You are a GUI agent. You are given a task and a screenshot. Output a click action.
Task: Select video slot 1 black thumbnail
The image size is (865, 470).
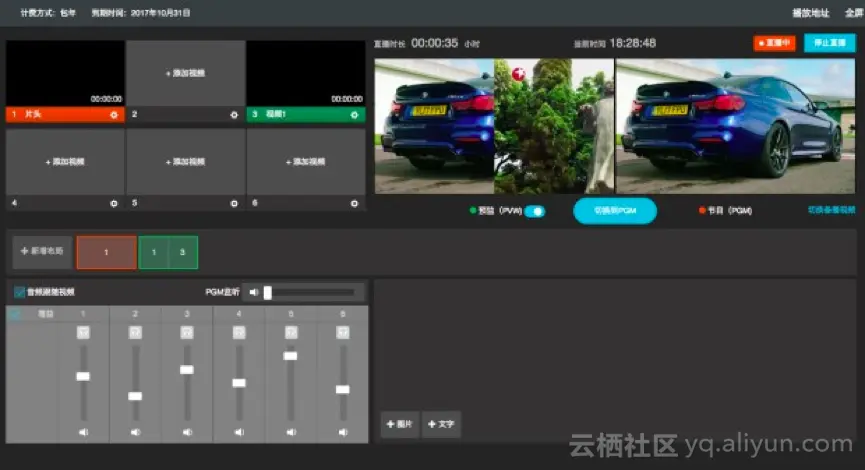[x=65, y=73]
